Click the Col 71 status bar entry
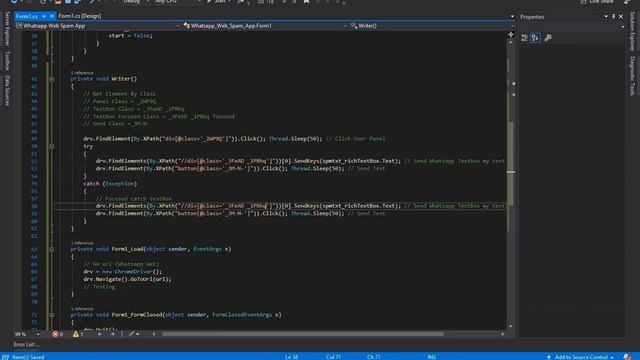 [333, 357]
